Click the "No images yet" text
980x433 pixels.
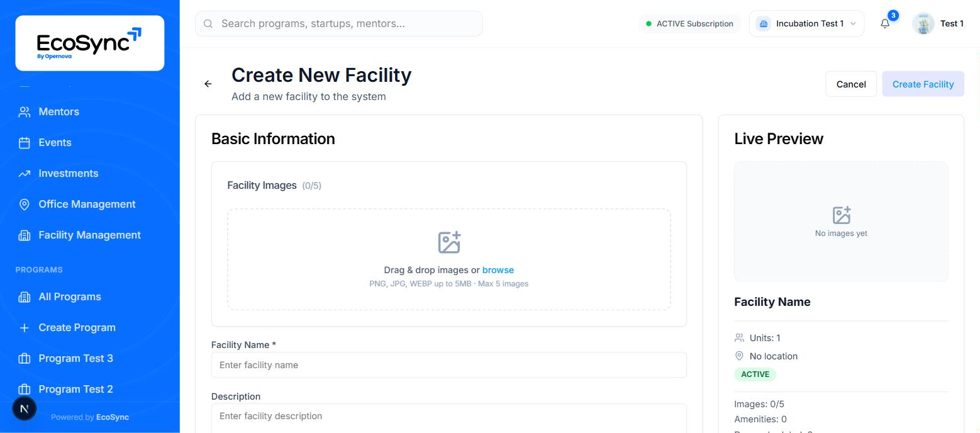[x=841, y=233]
